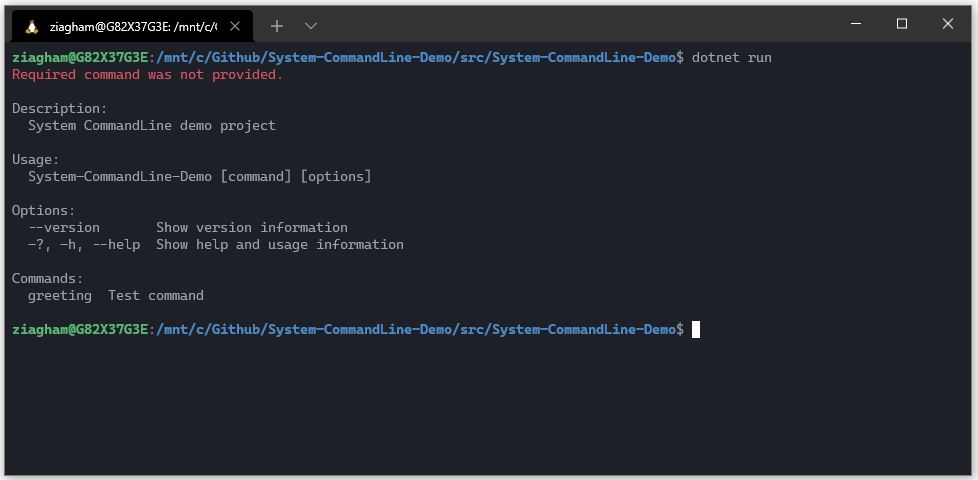Open a new tab with the plus button
Viewport: 978px width, 480px height.
(277, 26)
